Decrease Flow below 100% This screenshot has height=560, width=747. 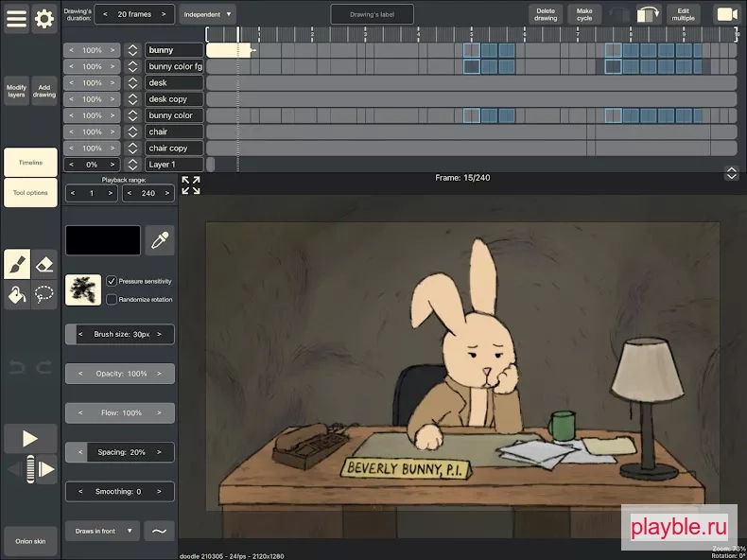80,412
